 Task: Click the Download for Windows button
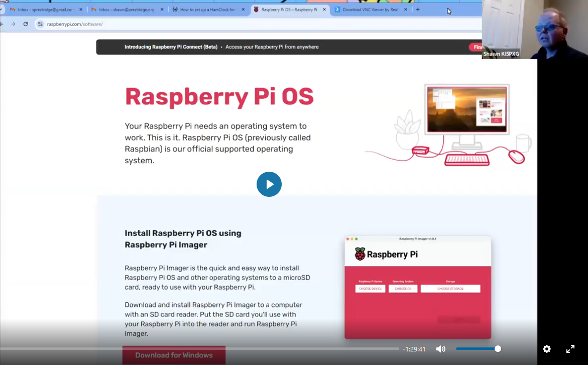[174, 355]
